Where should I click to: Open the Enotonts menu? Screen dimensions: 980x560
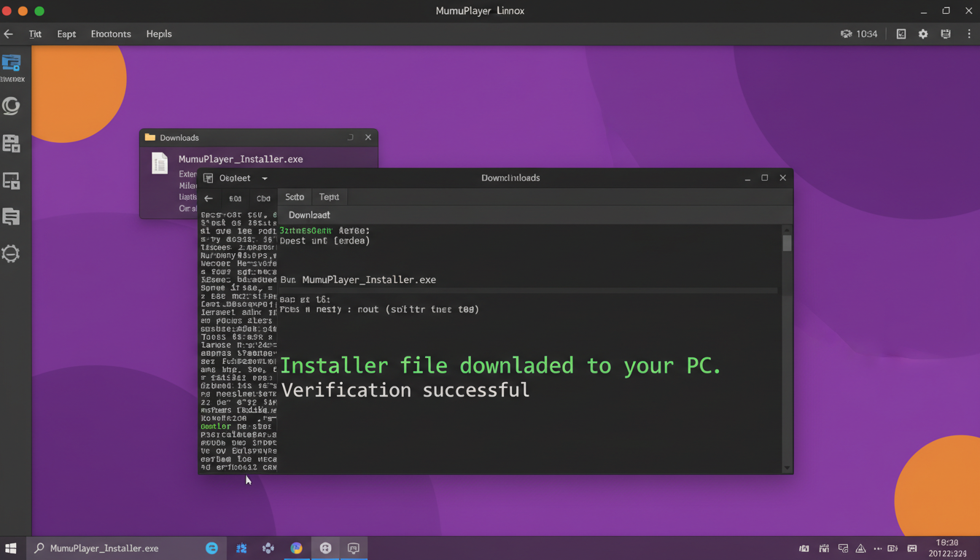(x=111, y=34)
